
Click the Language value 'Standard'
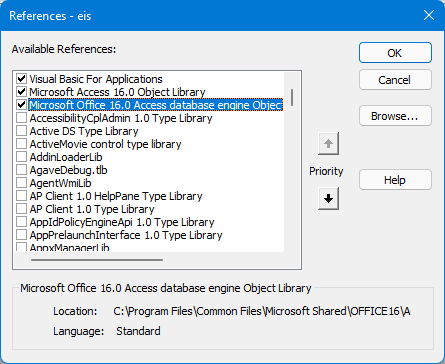138,331
